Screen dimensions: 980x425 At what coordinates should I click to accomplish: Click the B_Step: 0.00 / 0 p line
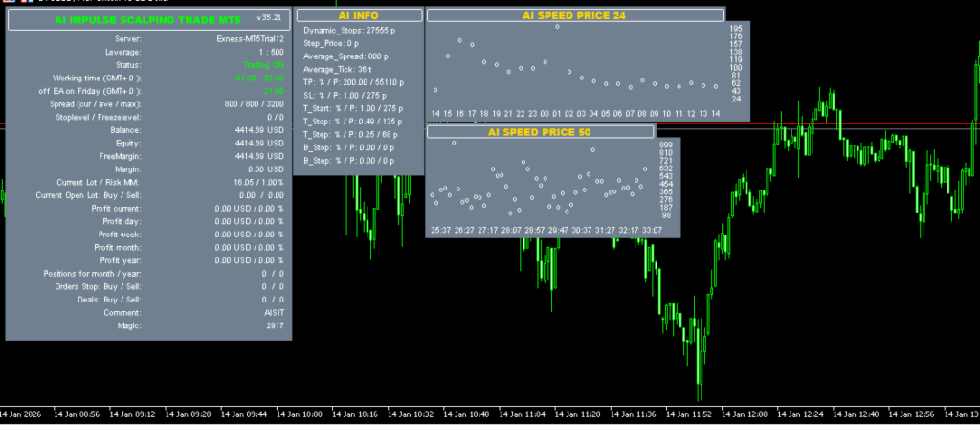click(x=348, y=161)
